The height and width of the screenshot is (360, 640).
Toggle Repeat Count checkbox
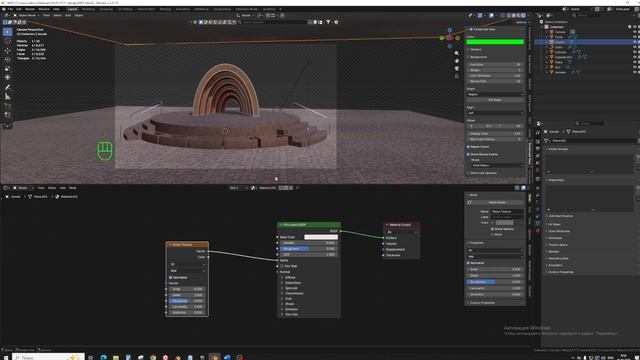click(x=469, y=147)
